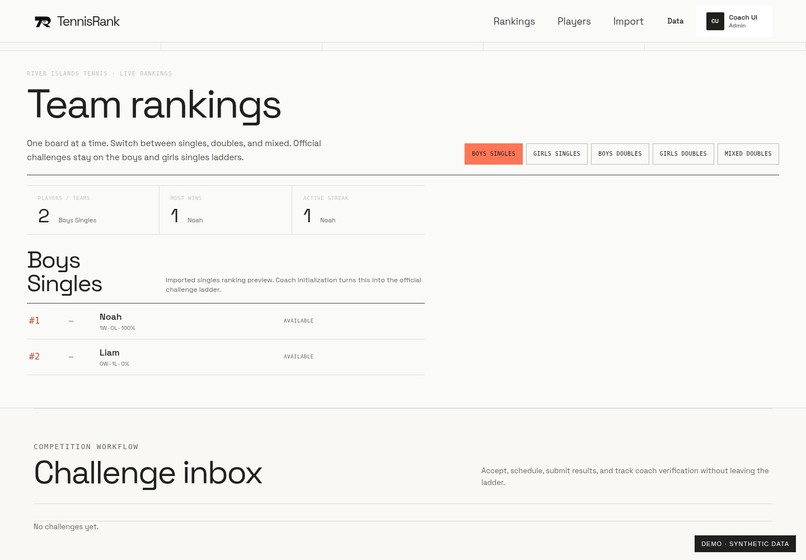Image resolution: width=806 pixels, height=560 pixels.
Task: Click Liam's AVAILABLE status
Action: pos(299,356)
